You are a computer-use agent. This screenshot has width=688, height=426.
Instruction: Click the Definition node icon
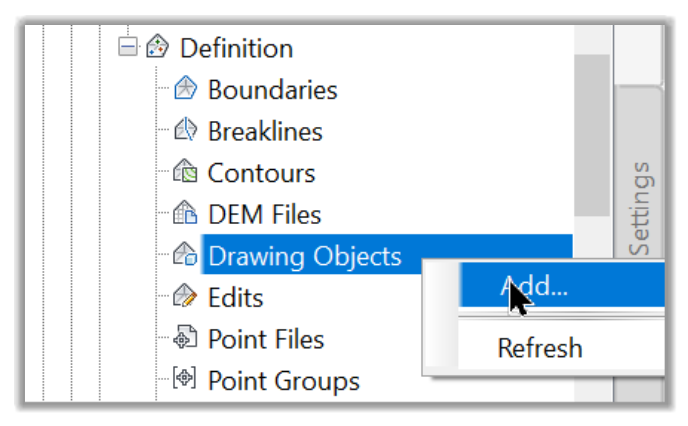click(x=157, y=47)
